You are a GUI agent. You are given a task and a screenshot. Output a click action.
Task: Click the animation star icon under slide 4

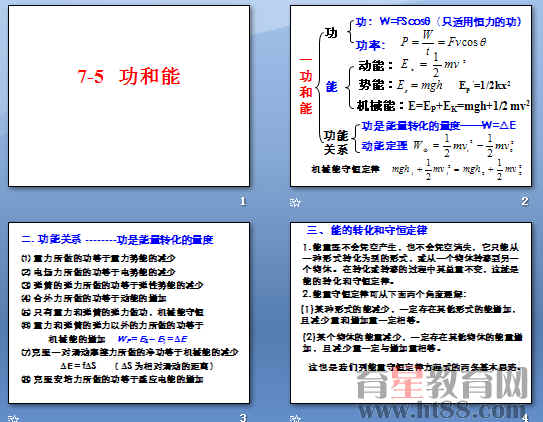(x=295, y=418)
